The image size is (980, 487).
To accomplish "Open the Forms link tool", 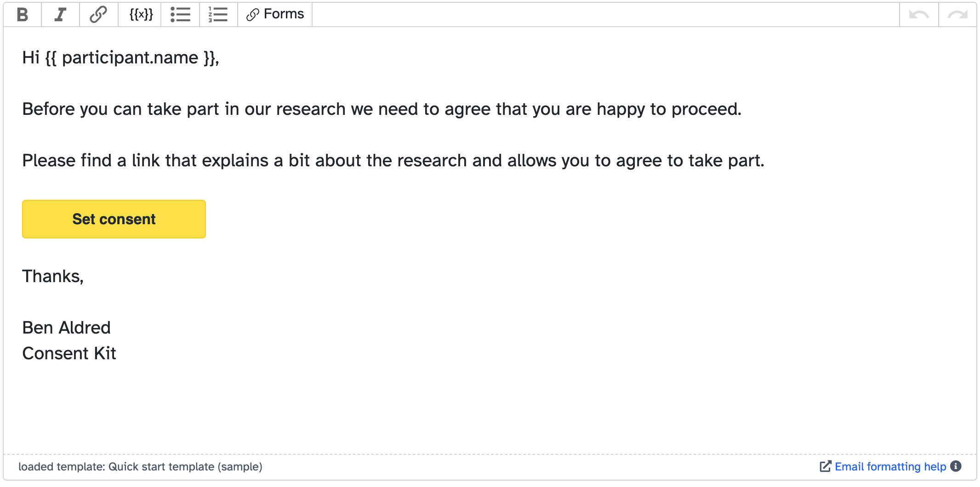I will [274, 14].
